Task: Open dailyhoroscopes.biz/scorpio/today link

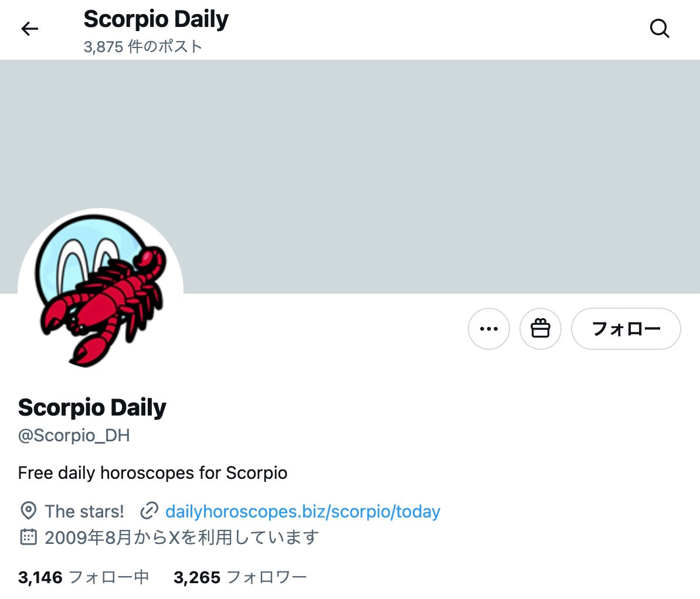Action: coord(303,512)
